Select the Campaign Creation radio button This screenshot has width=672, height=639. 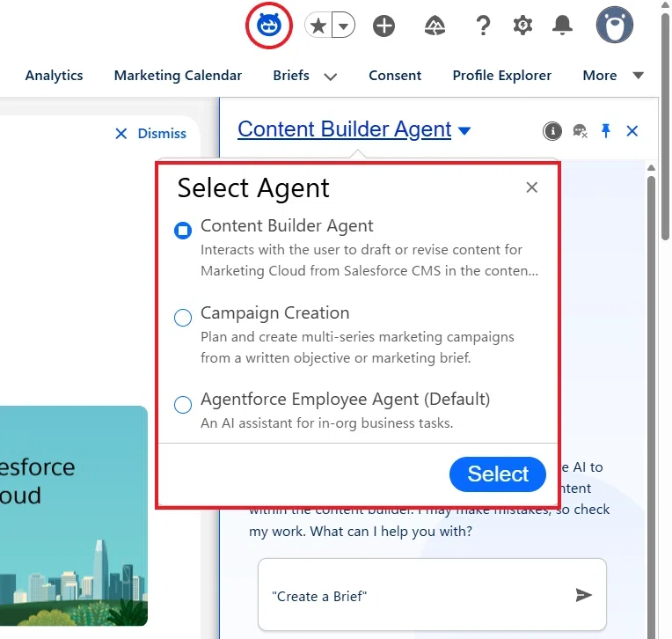click(183, 318)
